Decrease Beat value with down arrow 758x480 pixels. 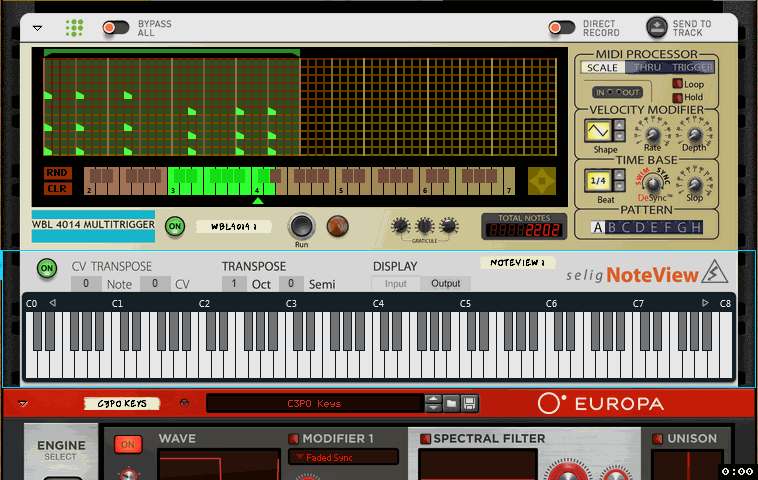point(619,186)
